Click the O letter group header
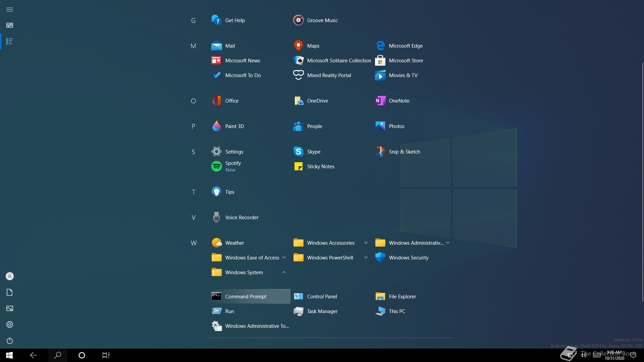The height and width of the screenshot is (362, 644). point(193,101)
